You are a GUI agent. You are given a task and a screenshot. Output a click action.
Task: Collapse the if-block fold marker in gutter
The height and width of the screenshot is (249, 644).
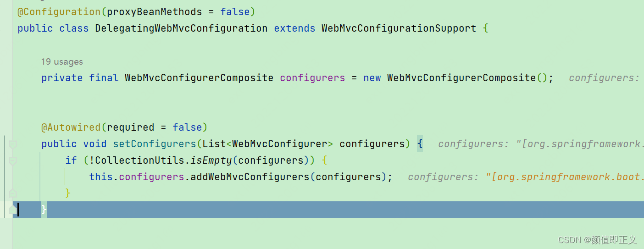pos(13,161)
